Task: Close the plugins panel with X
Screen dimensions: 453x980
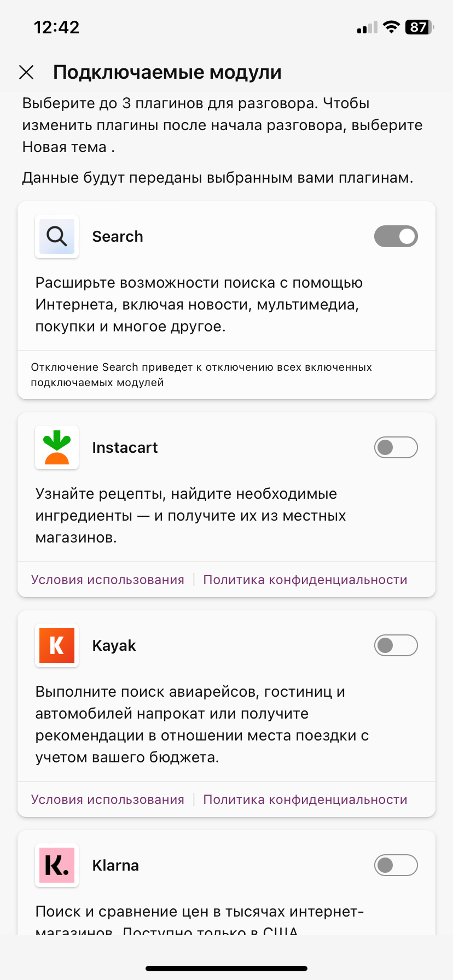Action: click(x=26, y=72)
